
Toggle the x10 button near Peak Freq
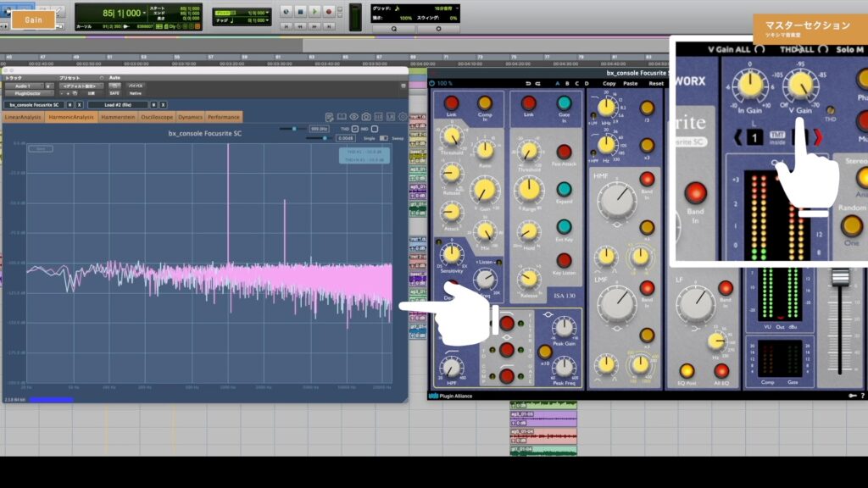click(545, 352)
